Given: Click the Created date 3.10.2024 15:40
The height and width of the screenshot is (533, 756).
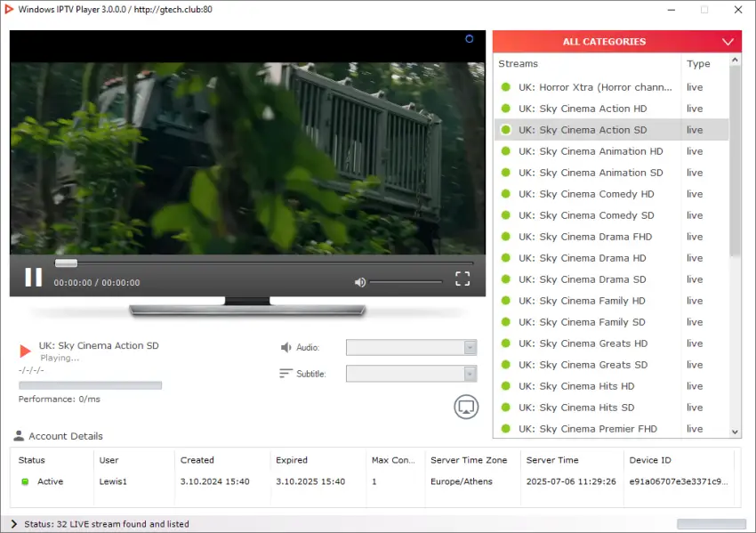Looking at the screenshot, I should coord(215,481).
